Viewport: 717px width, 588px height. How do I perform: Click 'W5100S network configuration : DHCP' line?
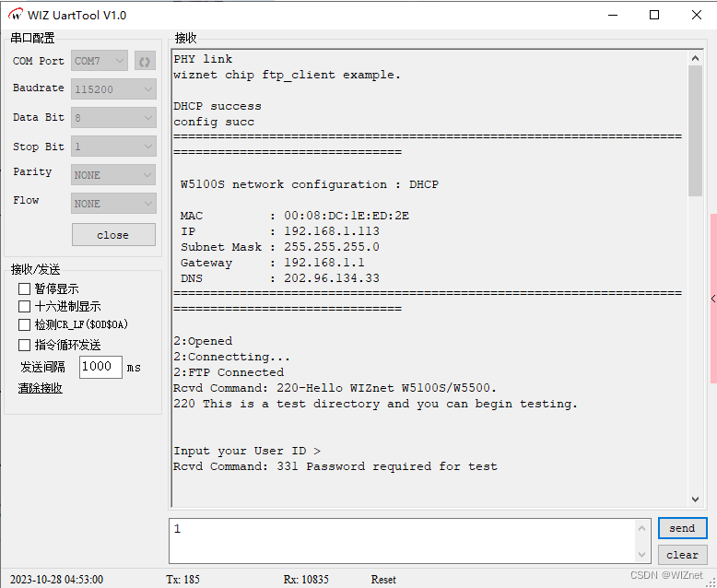[x=310, y=184]
